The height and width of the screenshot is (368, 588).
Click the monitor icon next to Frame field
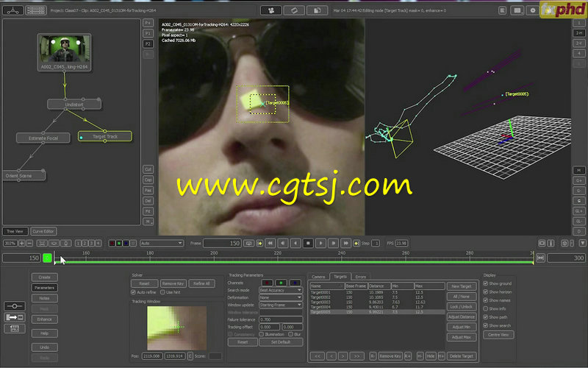tap(248, 244)
